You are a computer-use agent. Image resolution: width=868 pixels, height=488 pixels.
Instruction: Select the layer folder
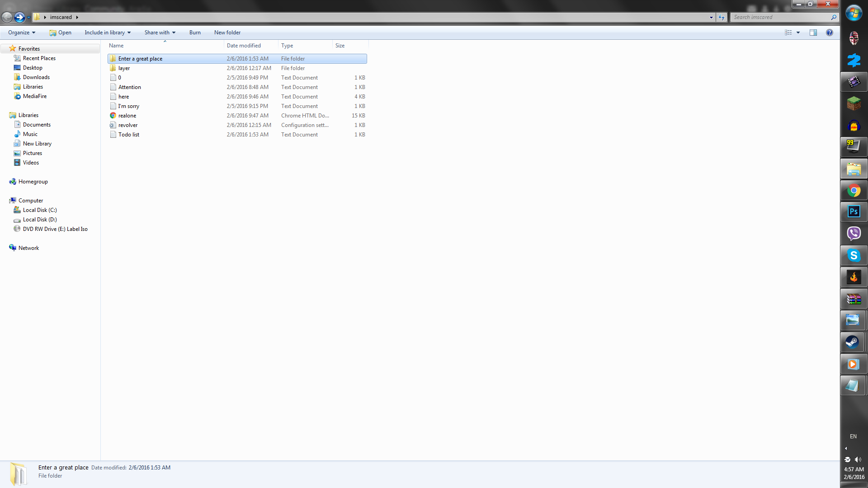click(124, 68)
